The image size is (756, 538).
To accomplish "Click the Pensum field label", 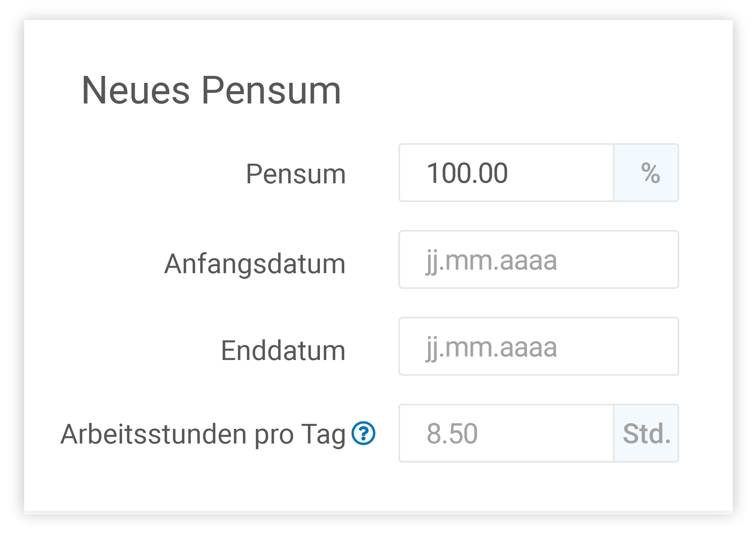I will 296,174.
